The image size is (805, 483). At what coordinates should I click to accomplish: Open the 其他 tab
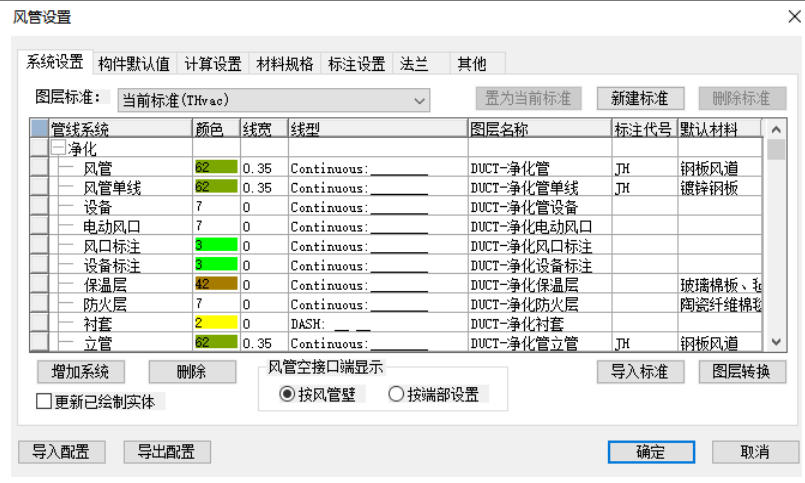(477, 64)
